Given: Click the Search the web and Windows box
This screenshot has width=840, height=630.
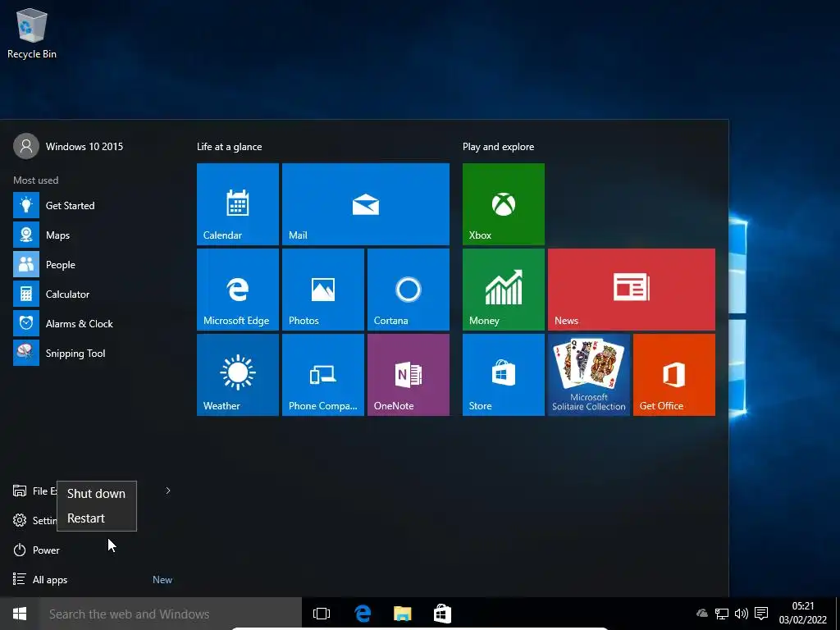Looking at the screenshot, I should point(171,614).
